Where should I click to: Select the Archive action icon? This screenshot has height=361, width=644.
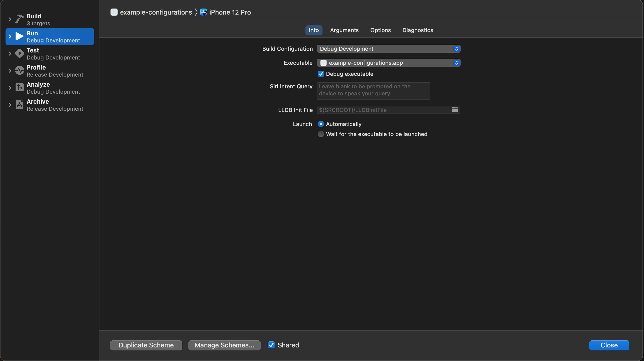[19, 105]
